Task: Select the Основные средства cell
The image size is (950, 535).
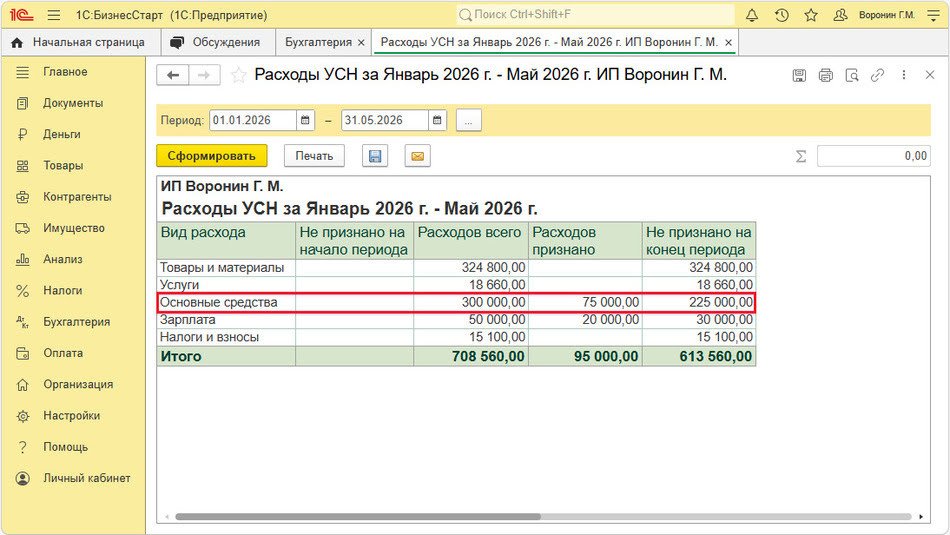Action: (x=227, y=302)
